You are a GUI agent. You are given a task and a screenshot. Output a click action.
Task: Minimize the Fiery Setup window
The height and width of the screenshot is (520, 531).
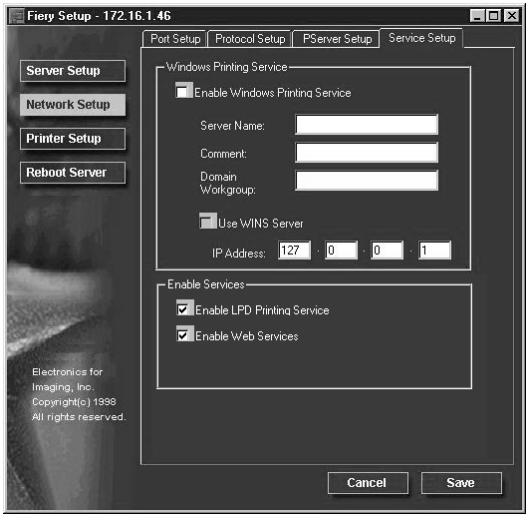(477, 16)
